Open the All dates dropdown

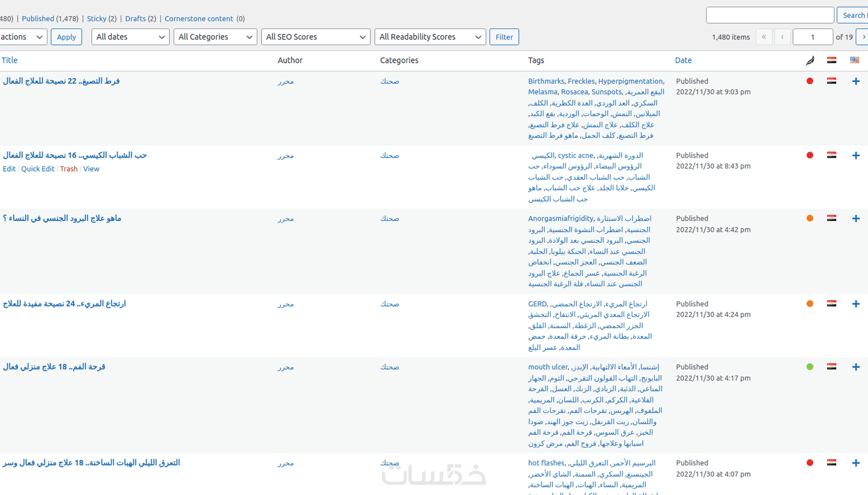130,37
